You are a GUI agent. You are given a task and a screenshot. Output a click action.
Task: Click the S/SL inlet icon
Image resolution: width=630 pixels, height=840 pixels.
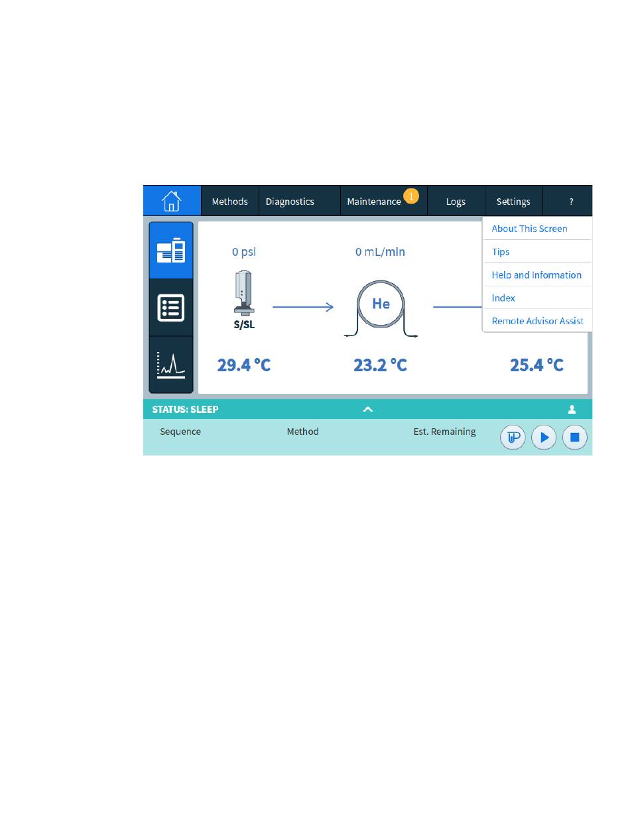(244, 294)
